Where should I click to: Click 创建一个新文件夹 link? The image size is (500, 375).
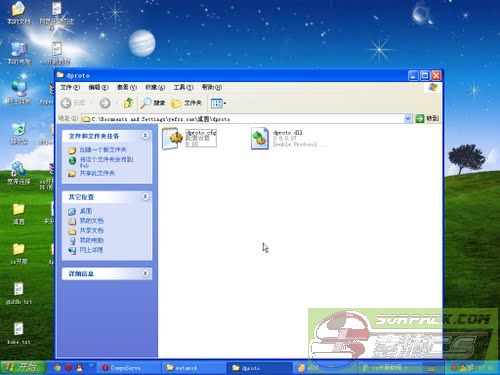tap(103, 150)
